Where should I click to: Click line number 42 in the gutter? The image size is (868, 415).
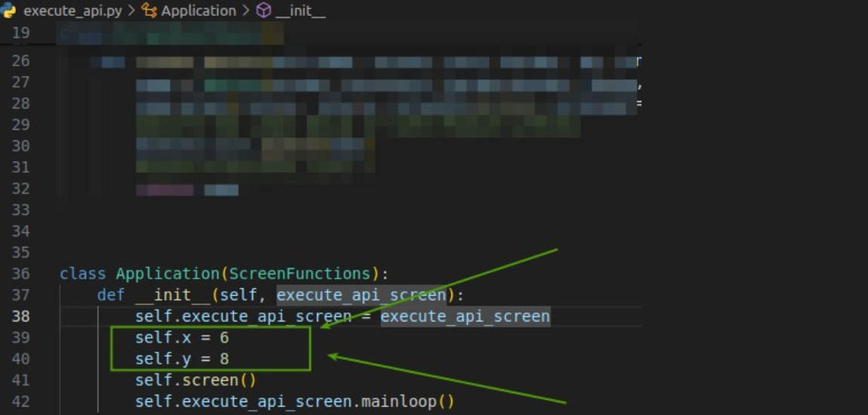coord(20,401)
